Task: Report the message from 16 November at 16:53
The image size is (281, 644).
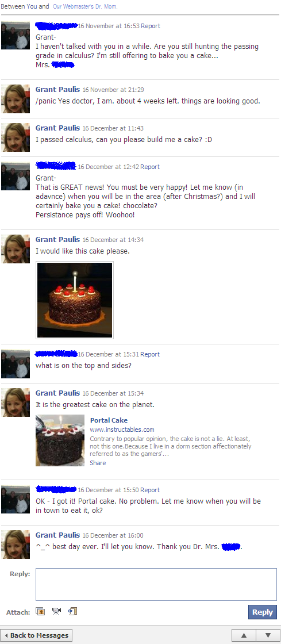Action: click(151, 26)
